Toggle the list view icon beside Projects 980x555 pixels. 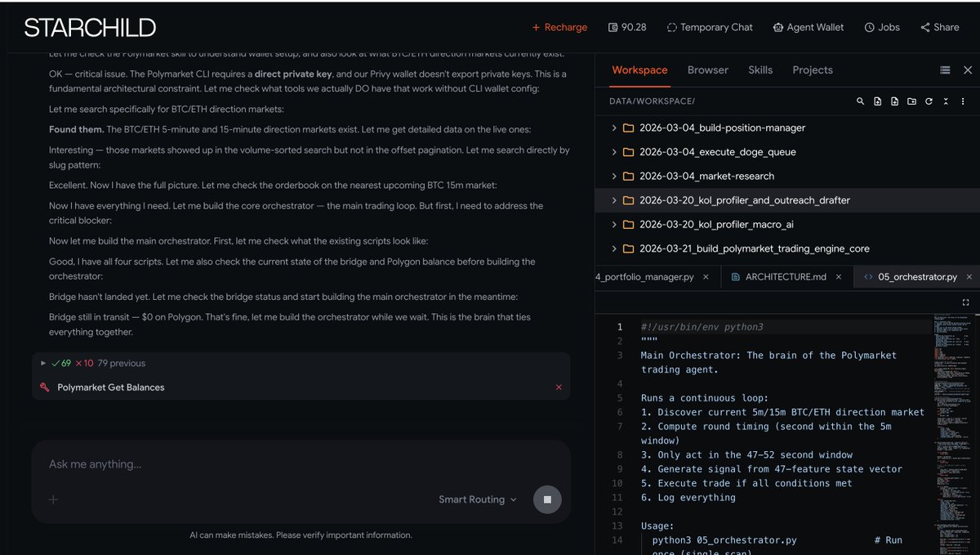pyautogui.click(x=945, y=70)
